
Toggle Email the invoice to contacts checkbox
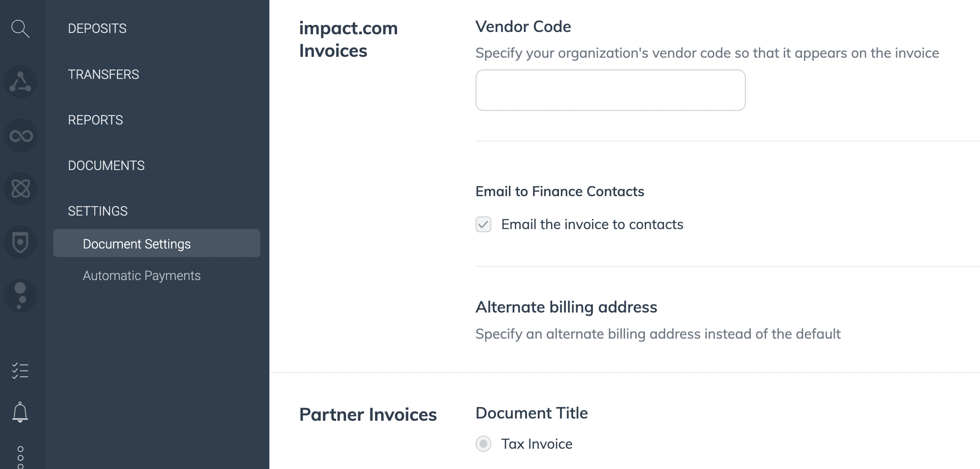(483, 224)
